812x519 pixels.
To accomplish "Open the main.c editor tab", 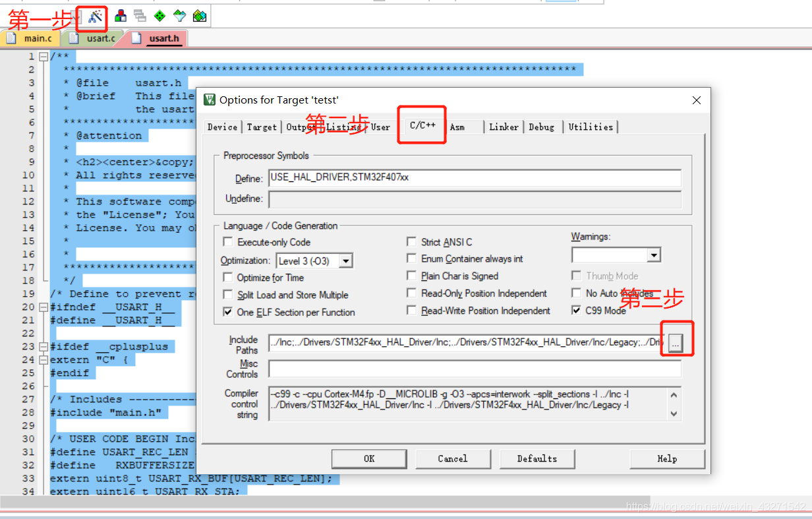I will pyautogui.click(x=31, y=38).
